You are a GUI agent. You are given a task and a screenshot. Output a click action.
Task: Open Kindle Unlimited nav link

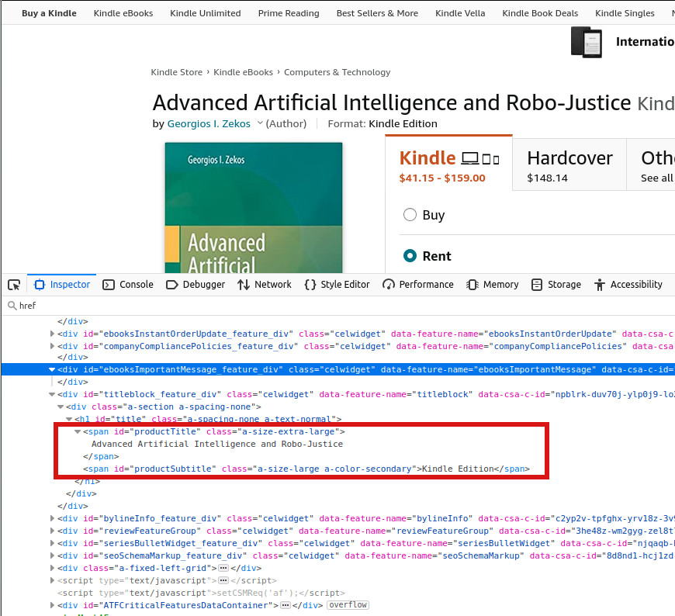click(206, 13)
